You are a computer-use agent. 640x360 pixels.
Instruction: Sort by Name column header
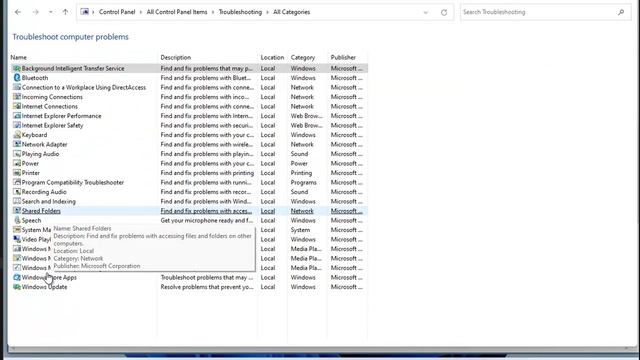pos(18,58)
